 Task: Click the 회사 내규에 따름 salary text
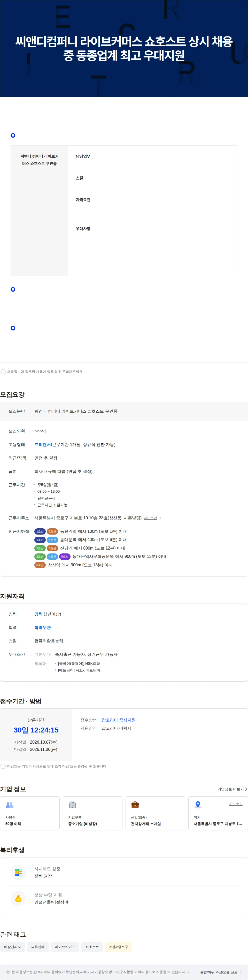coord(64,471)
